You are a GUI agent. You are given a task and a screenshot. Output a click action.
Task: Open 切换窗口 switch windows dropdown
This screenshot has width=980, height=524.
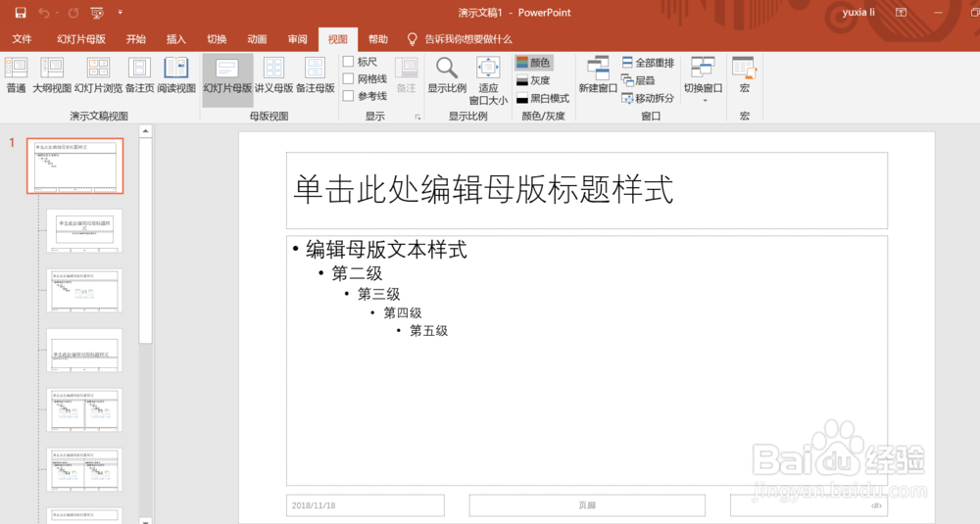point(703,80)
